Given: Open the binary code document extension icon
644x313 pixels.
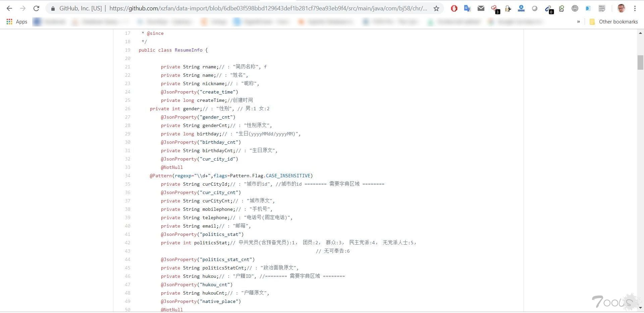Looking at the screenshot, I should 602,8.
